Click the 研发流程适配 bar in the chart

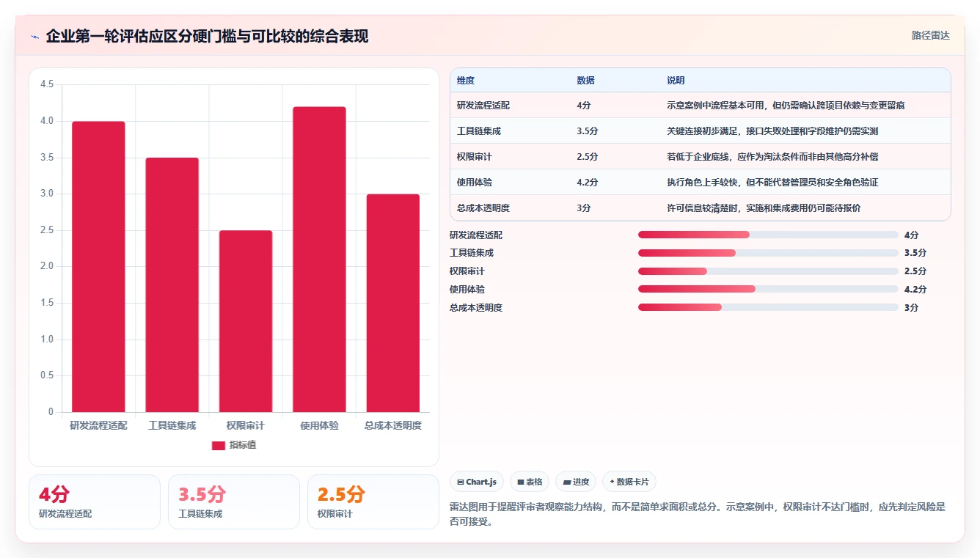[98, 267]
